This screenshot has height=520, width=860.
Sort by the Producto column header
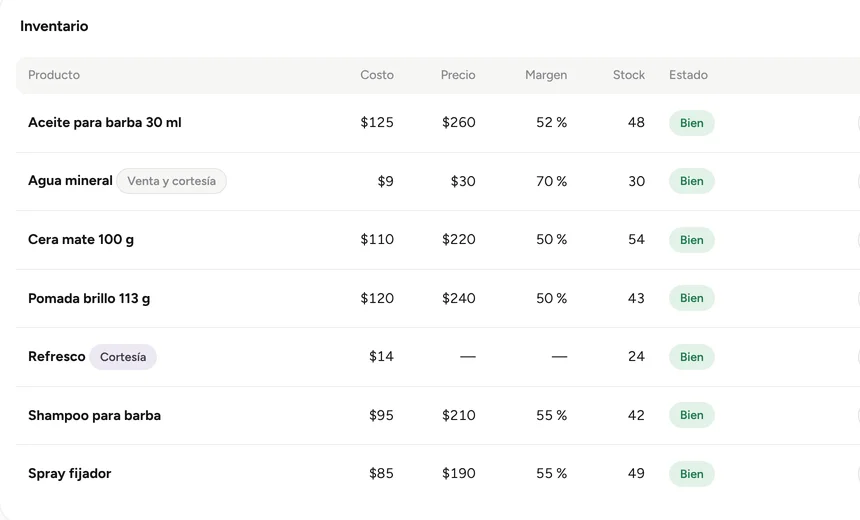coord(54,75)
